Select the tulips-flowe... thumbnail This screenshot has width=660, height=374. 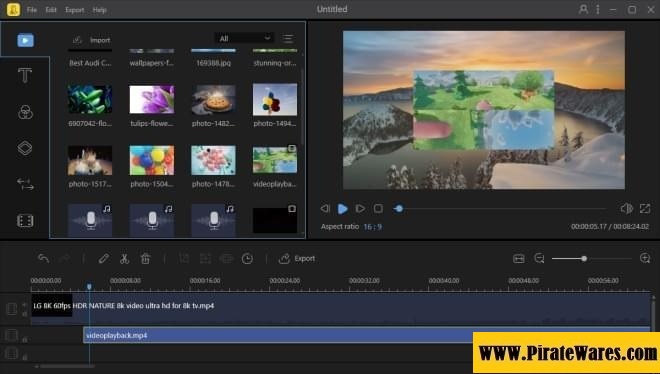[x=152, y=99]
